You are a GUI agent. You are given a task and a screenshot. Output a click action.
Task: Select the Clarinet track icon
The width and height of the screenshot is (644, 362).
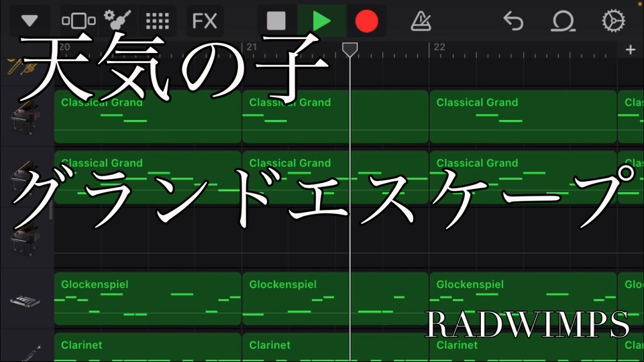[x=31, y=353]
